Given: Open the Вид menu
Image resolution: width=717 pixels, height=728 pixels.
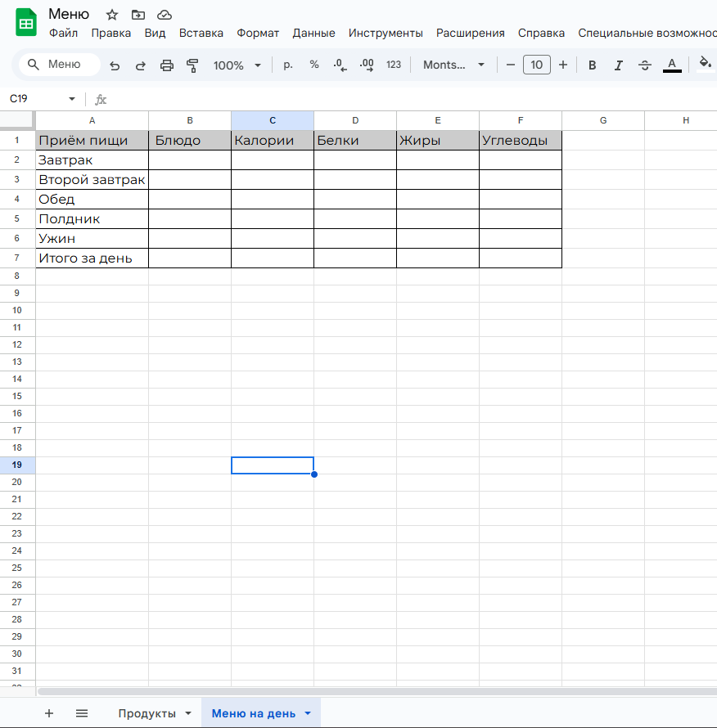Looking at the screenshot, I should pos(155,33).
